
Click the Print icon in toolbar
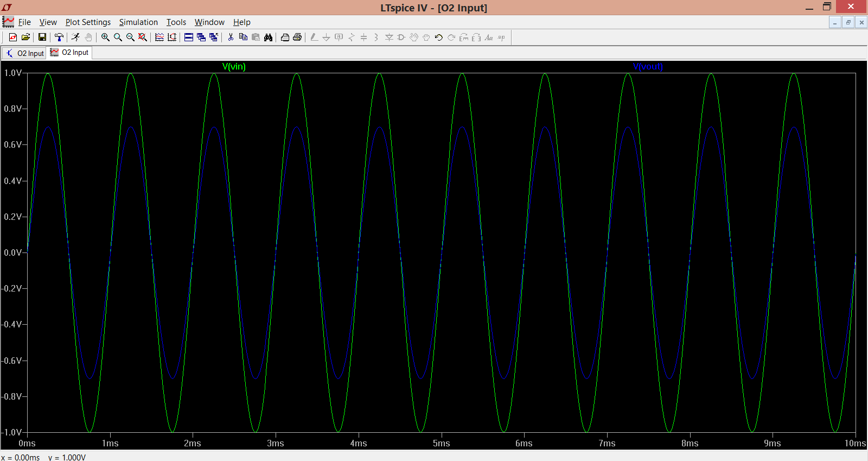297,37
